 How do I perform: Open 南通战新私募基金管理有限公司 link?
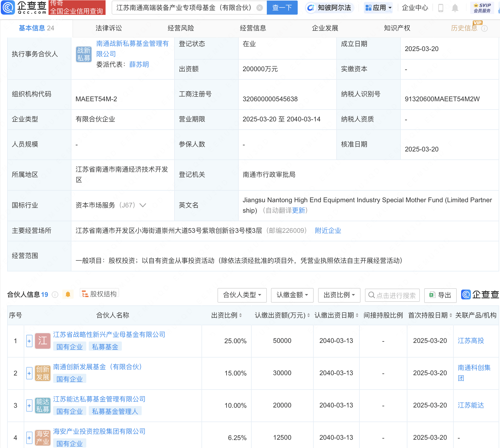click(132, 49)
